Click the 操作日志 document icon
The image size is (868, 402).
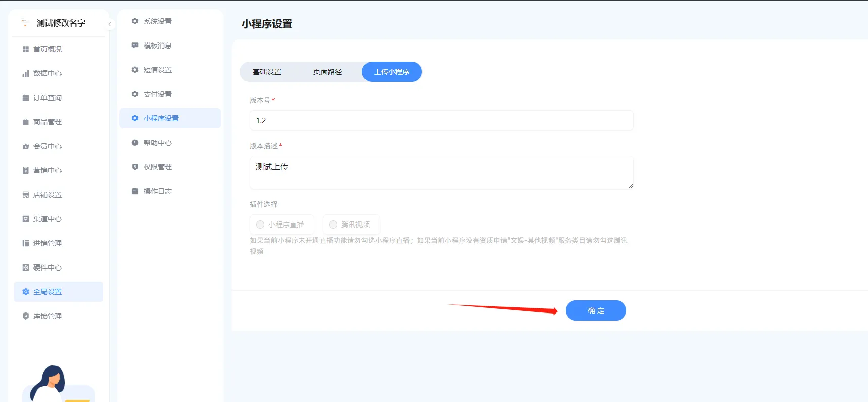135,191
